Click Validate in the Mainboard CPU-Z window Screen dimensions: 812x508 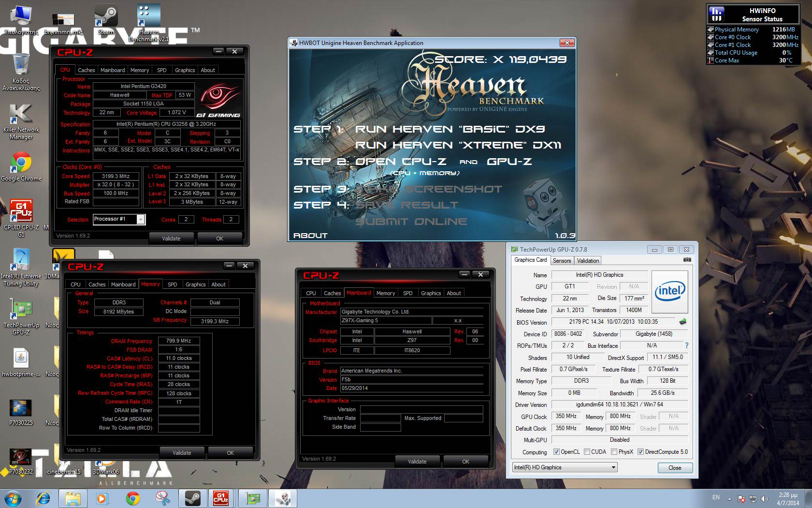click(x=417, y=462)
